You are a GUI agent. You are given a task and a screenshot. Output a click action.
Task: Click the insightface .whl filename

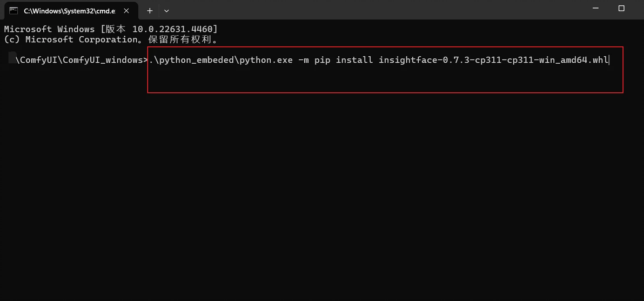(493, 60)
